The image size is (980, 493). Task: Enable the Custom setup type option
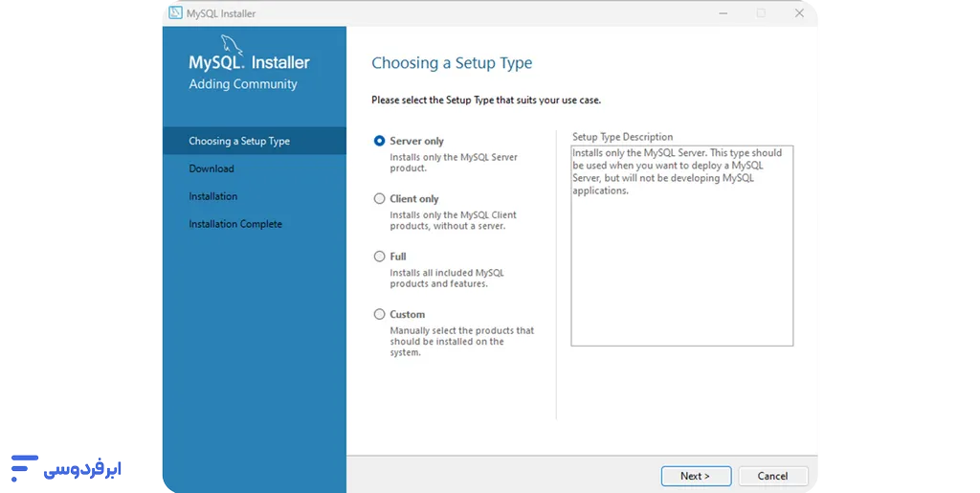point(380,314)
